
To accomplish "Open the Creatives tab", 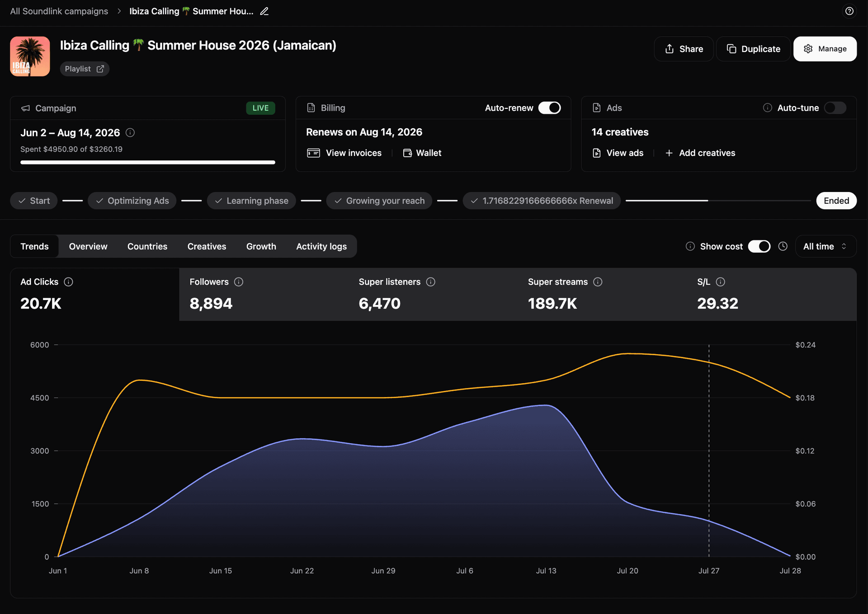I will pos(207,246).
